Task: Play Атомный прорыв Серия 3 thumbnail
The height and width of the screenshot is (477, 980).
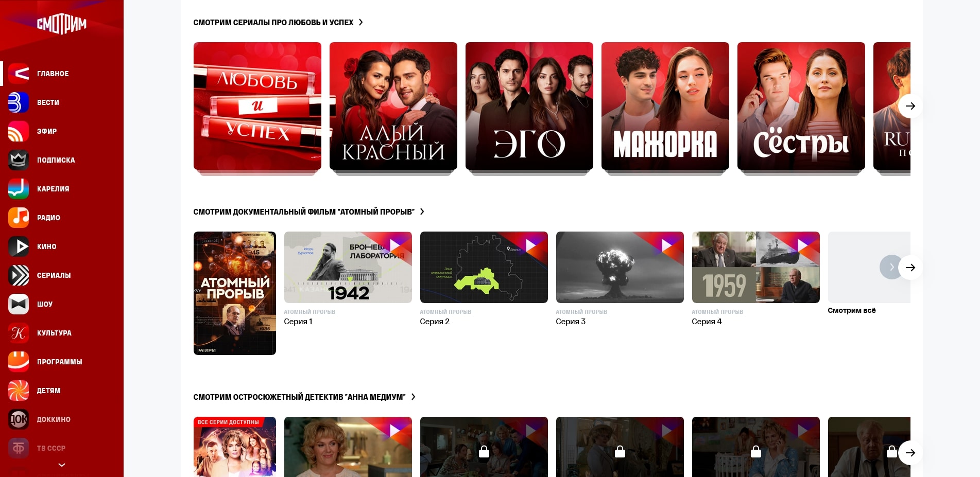Action: (x=620, y=267)
